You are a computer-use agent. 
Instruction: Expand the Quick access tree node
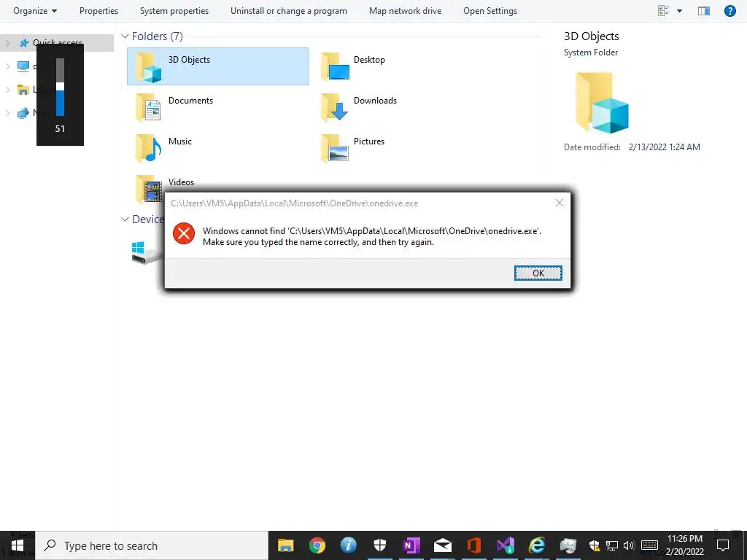(7, 43)
